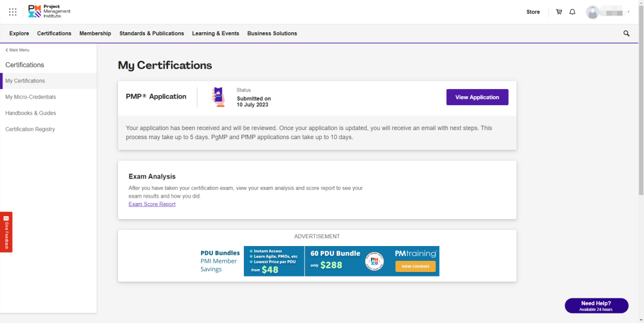Screen dimensions: 644x323
Task: Open the shopping cart icon
Action: tap(559, 12)
